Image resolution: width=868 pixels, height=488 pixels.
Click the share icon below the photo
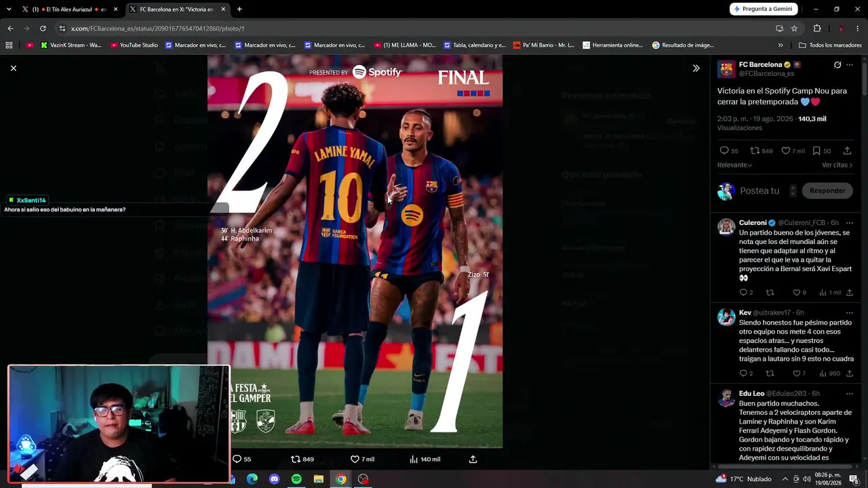tap(473, 459)
